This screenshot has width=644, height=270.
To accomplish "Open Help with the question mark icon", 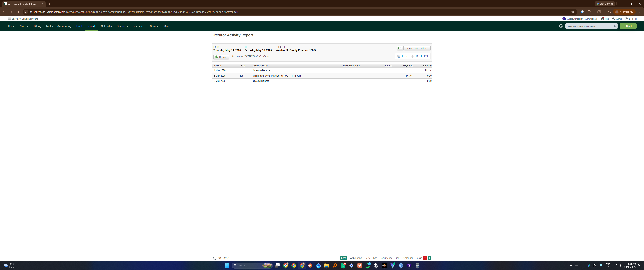I will pyautogui.click(x=602, y=19).
